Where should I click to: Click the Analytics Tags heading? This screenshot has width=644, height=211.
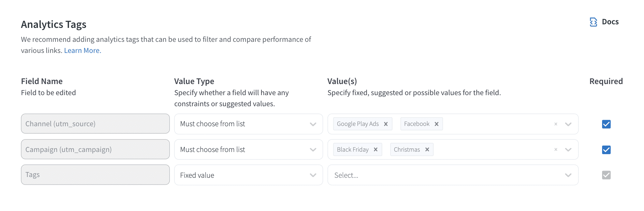click(x=54, y=24)
